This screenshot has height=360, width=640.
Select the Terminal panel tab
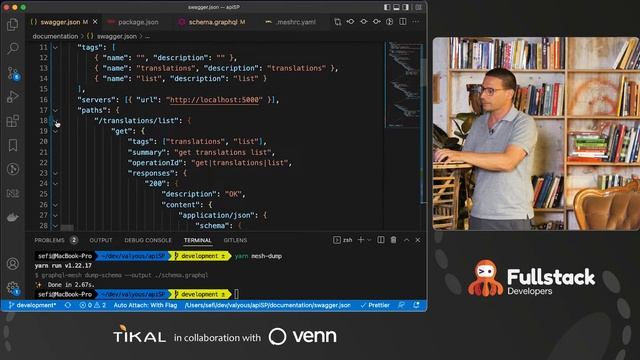[198, 240]
